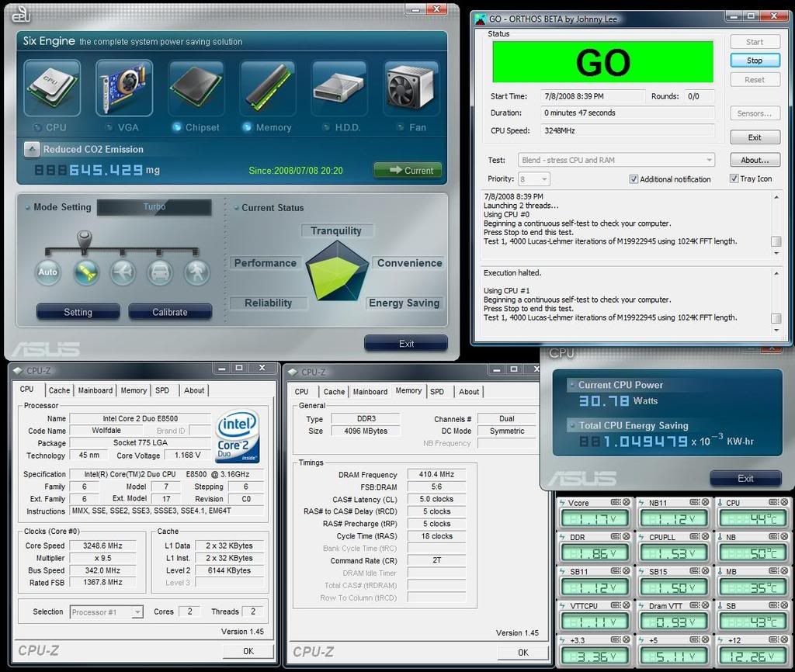Click OK in left CPU-Z window
The image size is (795, 672).
[x=248, y=651]
